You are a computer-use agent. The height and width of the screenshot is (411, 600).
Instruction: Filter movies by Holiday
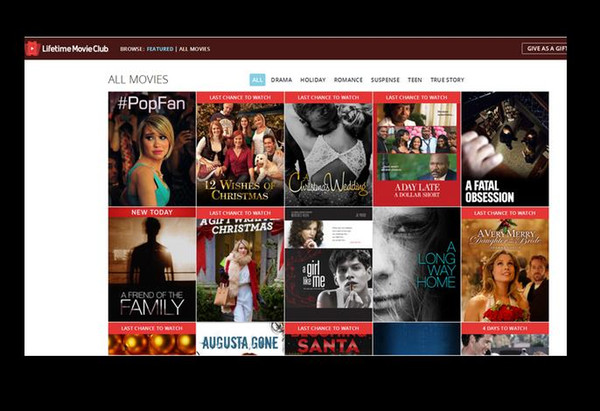(x=313, y=80)
